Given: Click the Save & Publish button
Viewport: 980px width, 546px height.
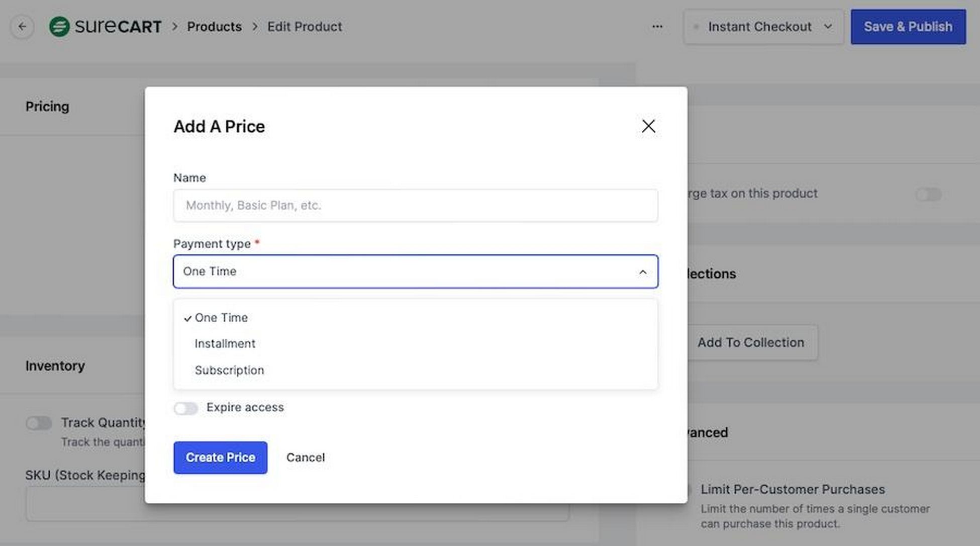Looking at the screenshot, I should [x=908, y=27].
